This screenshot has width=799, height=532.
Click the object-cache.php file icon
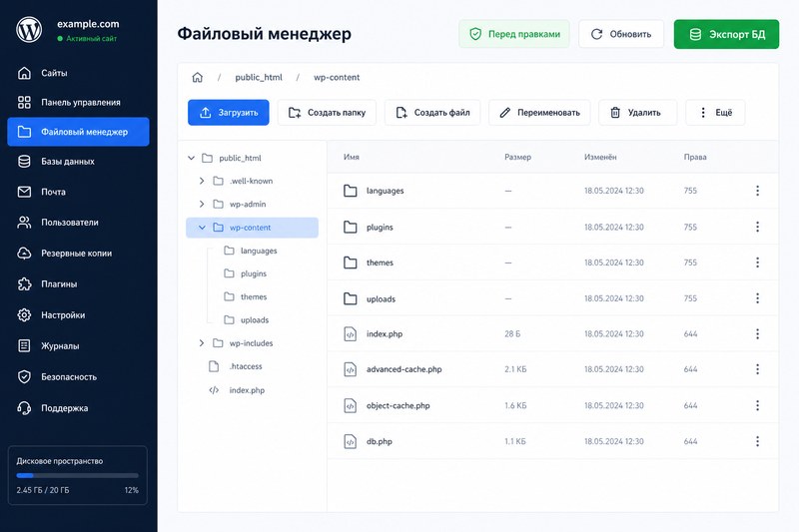(x=351, y=406)
